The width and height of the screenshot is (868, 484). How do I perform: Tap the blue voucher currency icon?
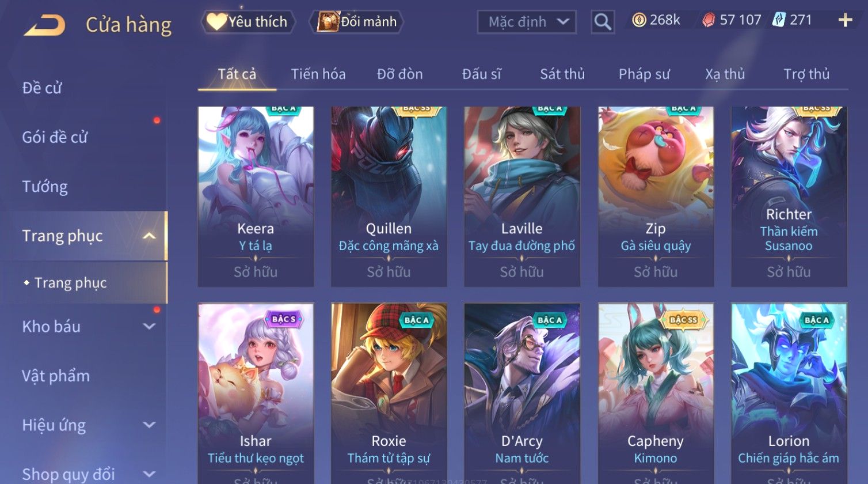point(778,20)
